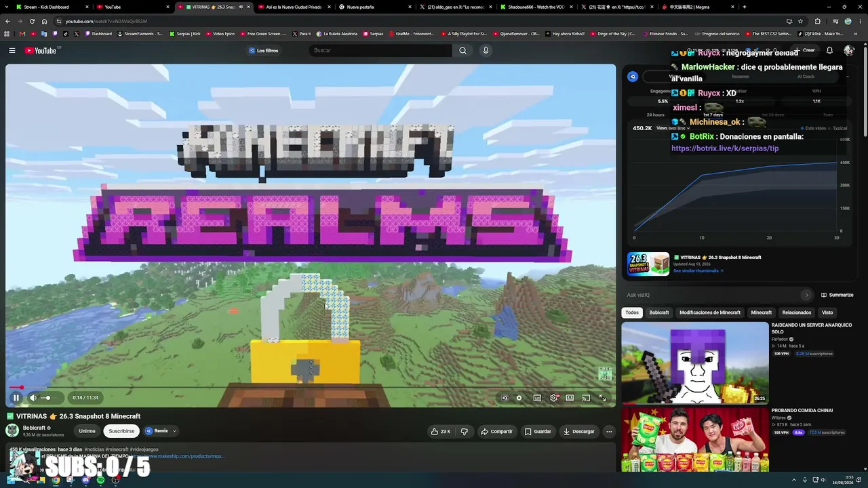Open the account avatar menu

pos(849,50)
